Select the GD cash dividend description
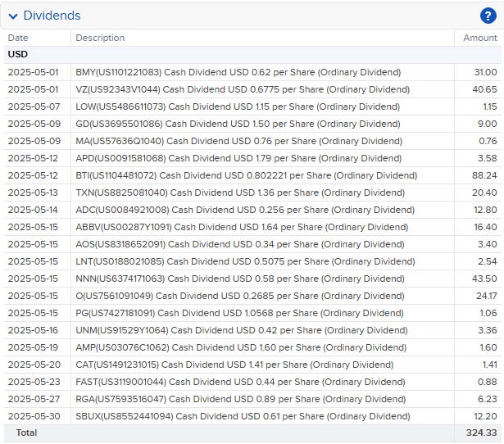This screenshot has width=504, height=444. click(238, 124)
